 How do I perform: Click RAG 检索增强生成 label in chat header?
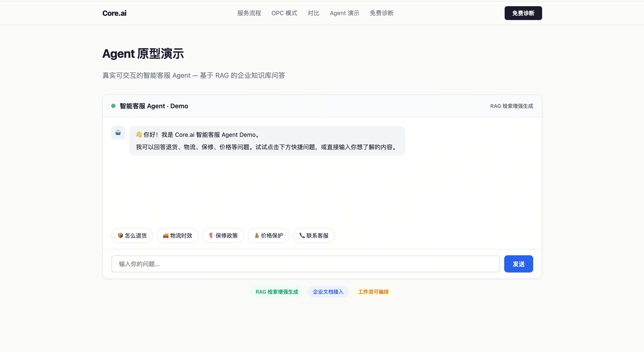(511, 106)
